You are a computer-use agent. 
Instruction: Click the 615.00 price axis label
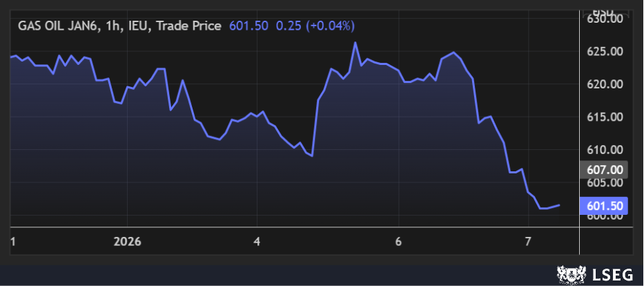tap(605, 117)
